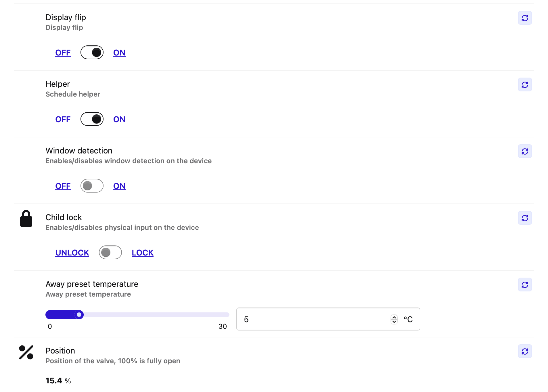Refresh the valve Position reading

525,351
